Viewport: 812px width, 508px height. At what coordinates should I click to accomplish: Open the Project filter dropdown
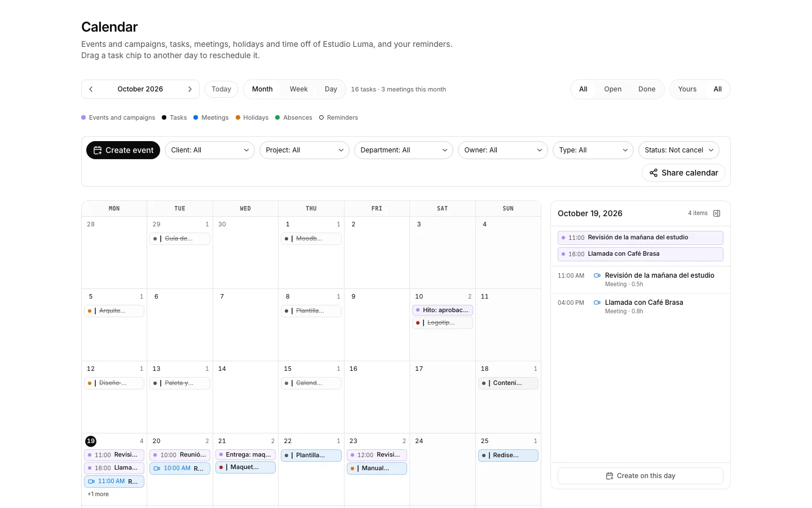coord(304,150)
